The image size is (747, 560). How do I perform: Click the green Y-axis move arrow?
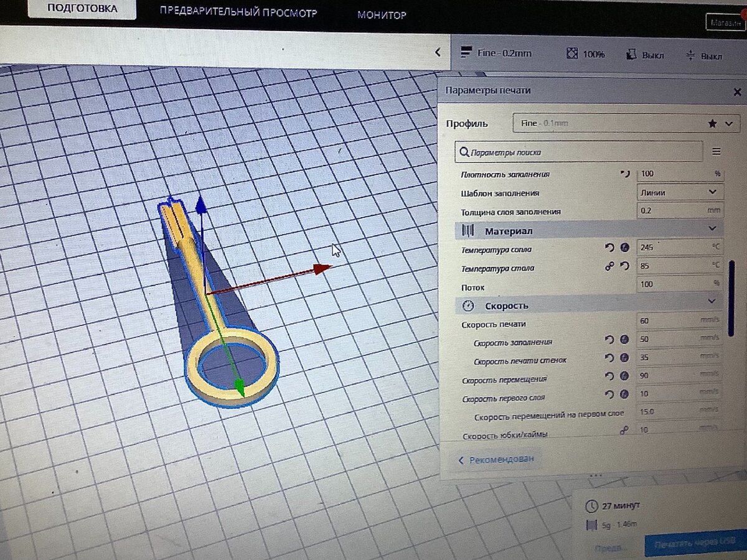[x=240, y=386]
